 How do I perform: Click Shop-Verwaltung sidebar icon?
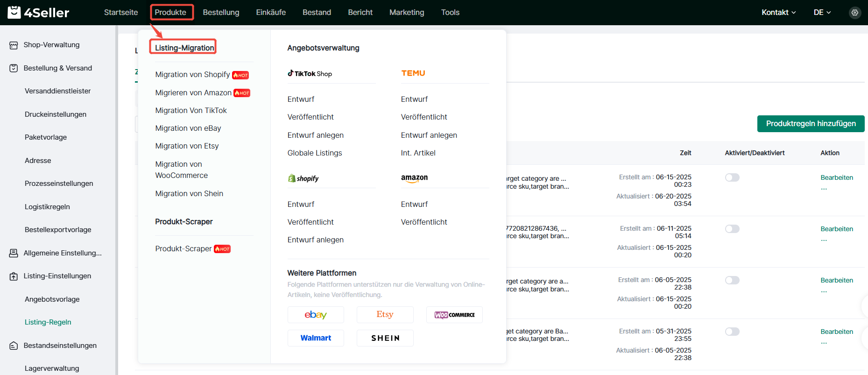tap(14, 45)
